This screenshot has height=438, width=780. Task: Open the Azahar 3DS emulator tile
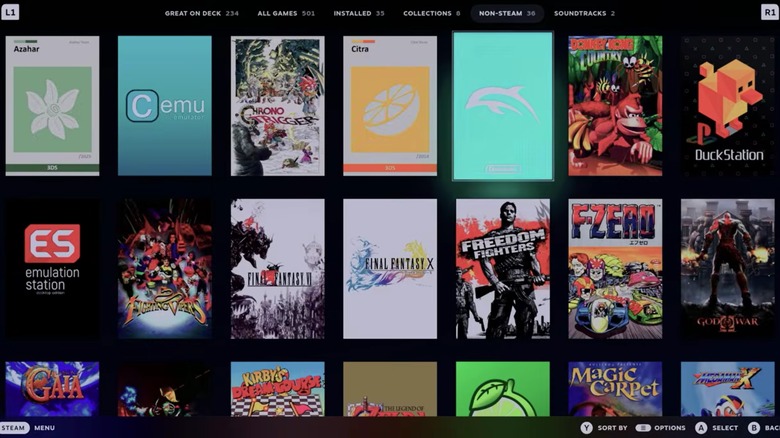52,106
